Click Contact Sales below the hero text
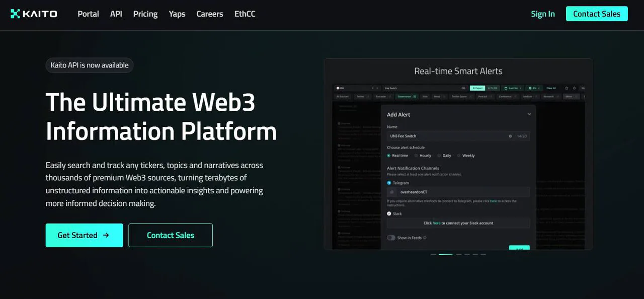This screenshot has height=299, width=644. pyautogui.click(x=171, y=235)
